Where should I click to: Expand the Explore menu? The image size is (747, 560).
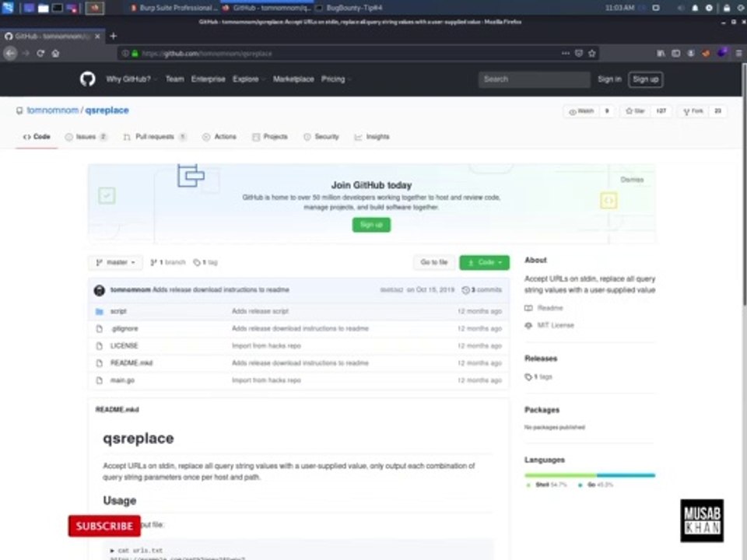[x=249, y=79]
